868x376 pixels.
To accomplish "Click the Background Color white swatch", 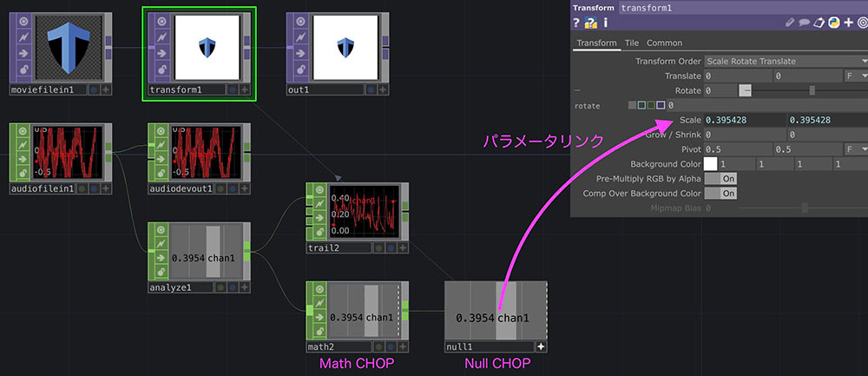I will point(710,164).
